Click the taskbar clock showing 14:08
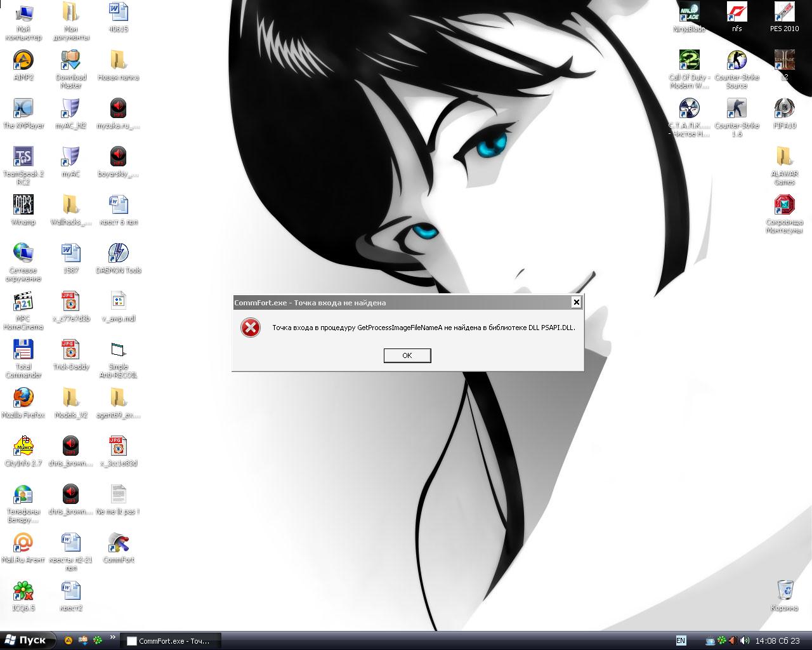Viewport: 812px width, 650px height. (766, 641)
